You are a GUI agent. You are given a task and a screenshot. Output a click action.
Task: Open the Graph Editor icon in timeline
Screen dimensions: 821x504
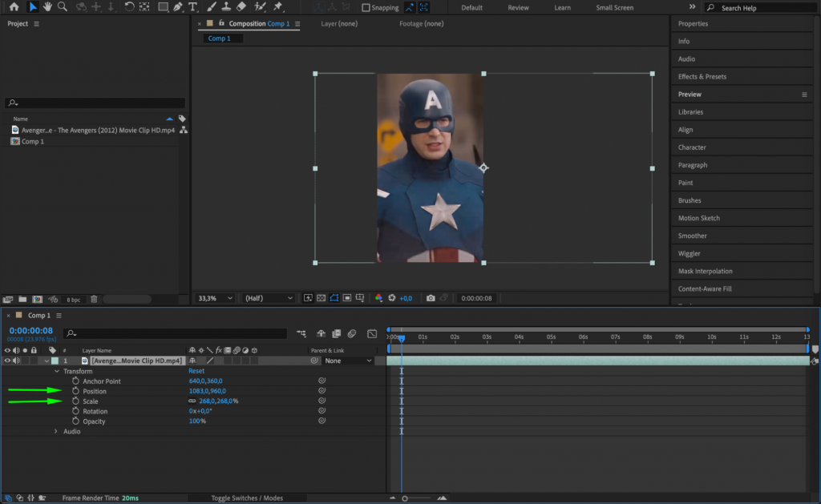click(371, 333)
